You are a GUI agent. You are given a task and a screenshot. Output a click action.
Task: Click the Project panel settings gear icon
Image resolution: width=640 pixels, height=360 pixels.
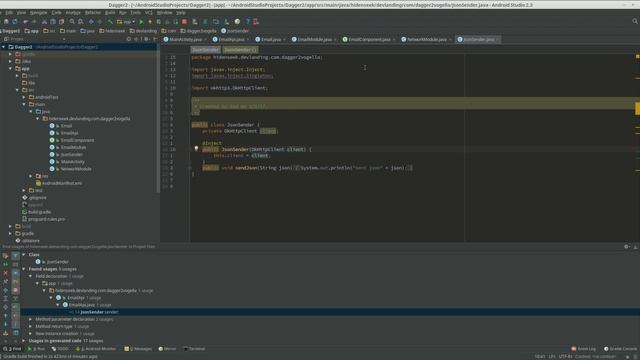tap(146, 39)
